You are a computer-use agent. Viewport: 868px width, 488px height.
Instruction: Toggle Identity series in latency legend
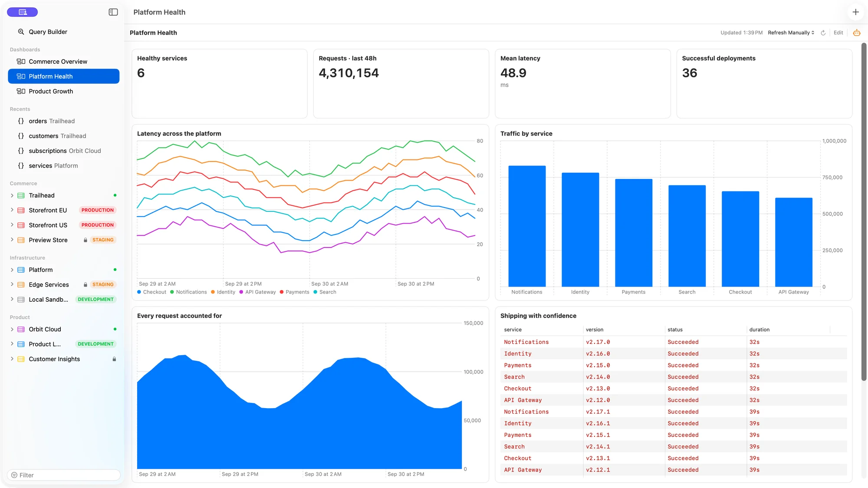pyautogui.click(x=223, y=292)
